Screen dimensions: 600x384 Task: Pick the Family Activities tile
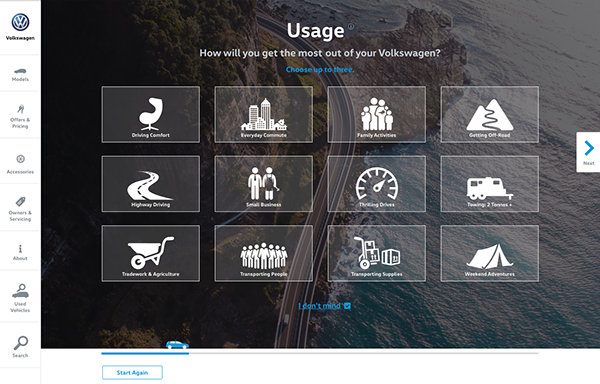click(x=377, y=114)
